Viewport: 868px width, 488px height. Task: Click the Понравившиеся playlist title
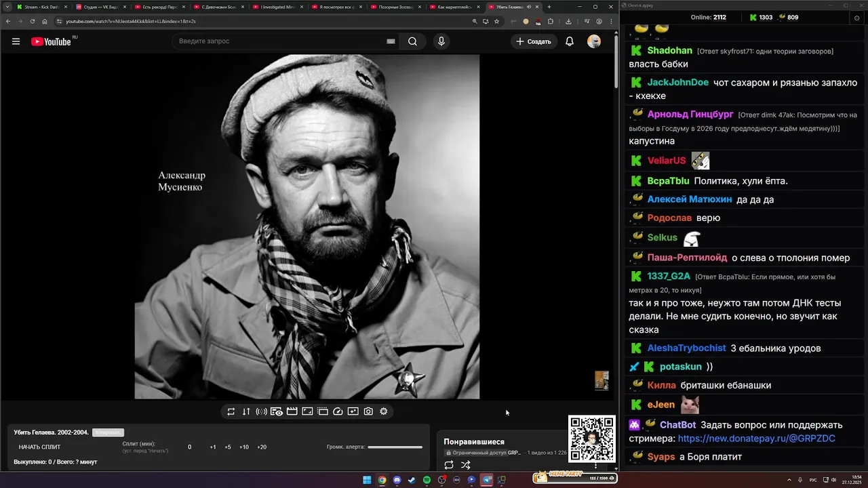(474, 442)
